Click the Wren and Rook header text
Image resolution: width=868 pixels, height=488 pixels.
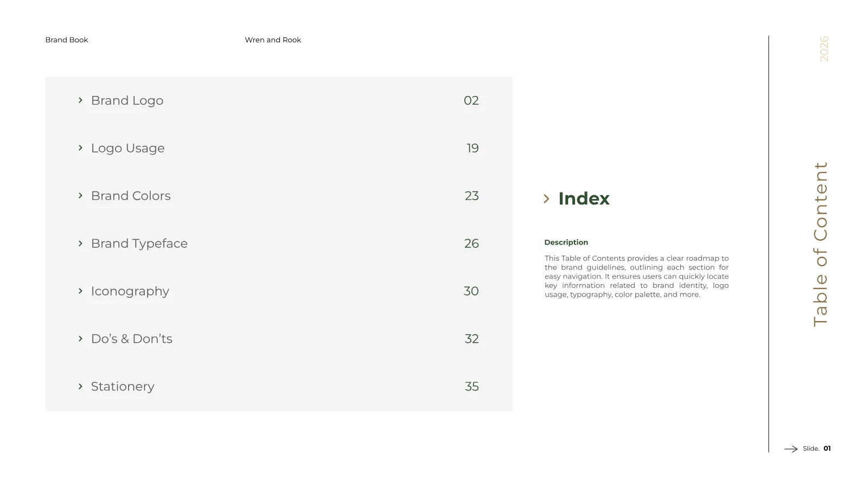(x=273, y=40)
